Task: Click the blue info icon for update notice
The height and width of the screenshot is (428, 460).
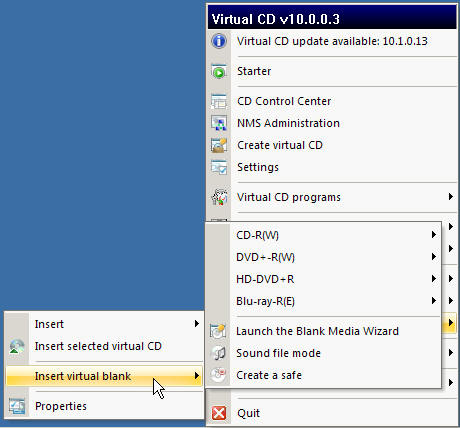Action: click(219, 41)
